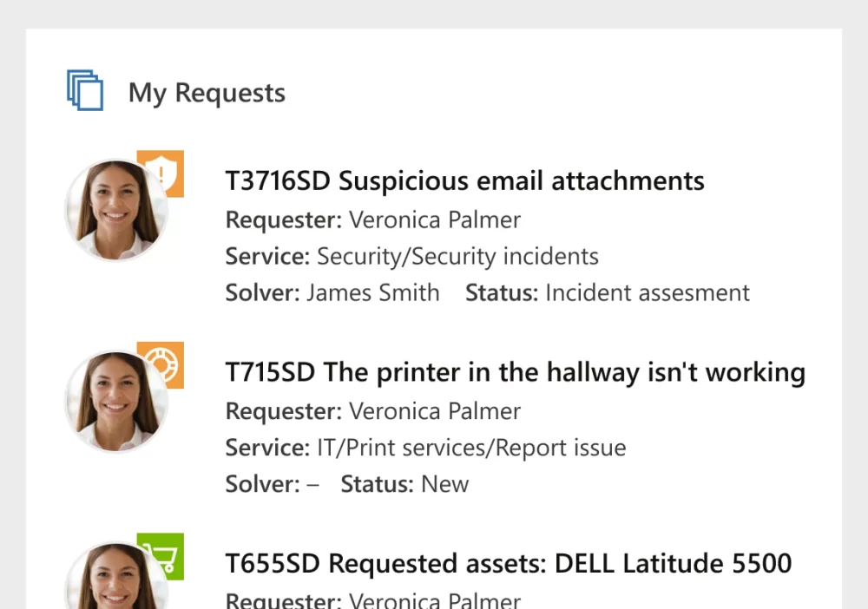The height and width of the screenshot is (609, 868).
Task: Open the My Requests heading
Action: 207,93
